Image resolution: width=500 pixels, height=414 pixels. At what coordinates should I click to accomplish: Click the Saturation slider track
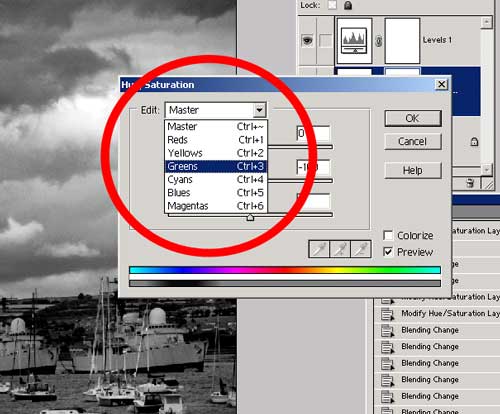tap(300, 181)
